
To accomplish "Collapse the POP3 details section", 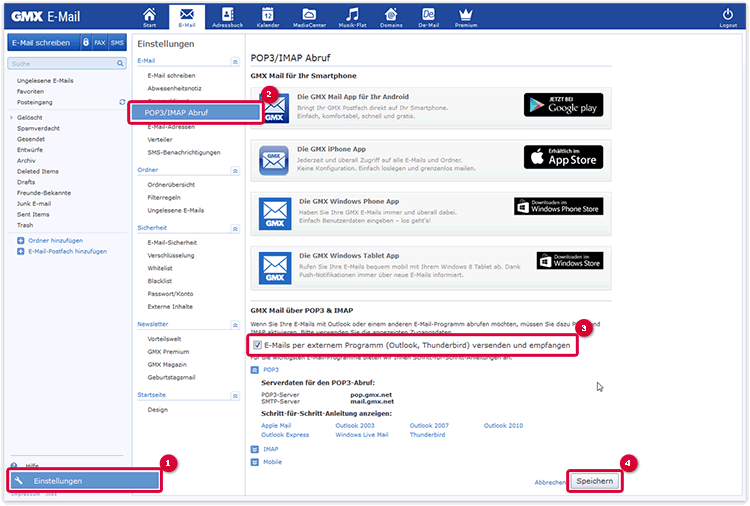I will click(254, 370).
